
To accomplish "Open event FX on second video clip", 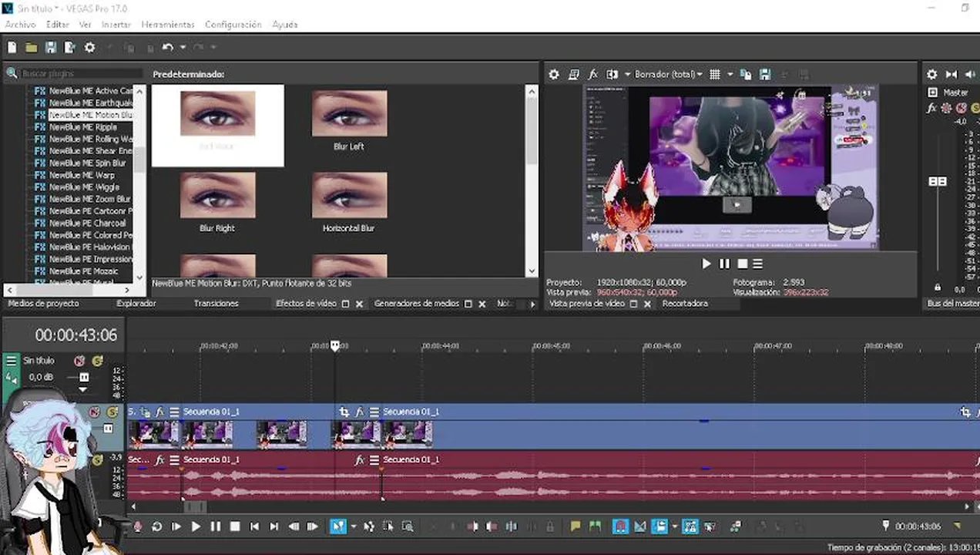I will click(x=359, y=412).
